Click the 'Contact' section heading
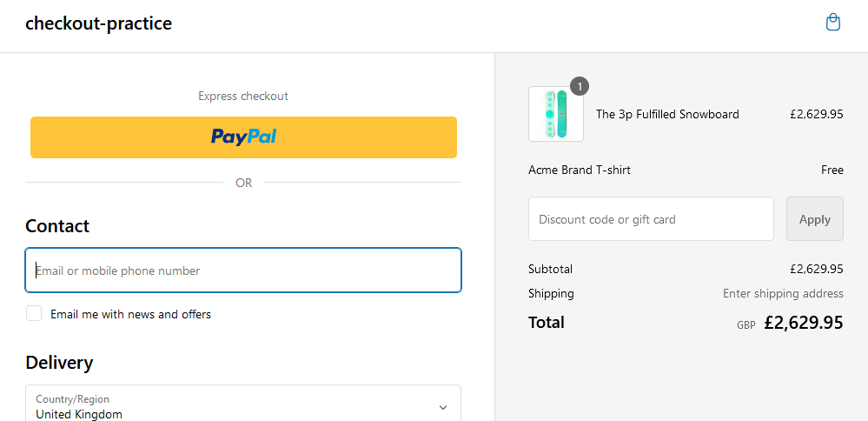 (57, 226)
